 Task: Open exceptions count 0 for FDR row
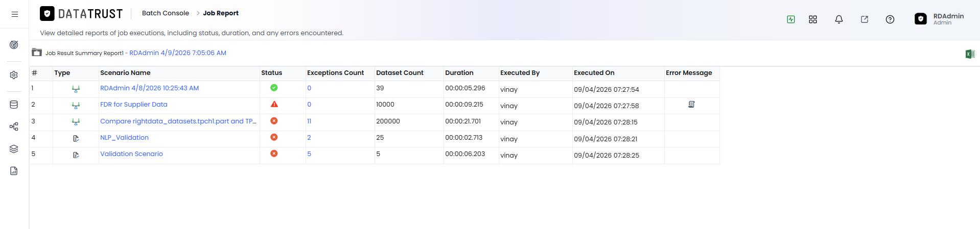pyautogui.click(x=309, y=104)
